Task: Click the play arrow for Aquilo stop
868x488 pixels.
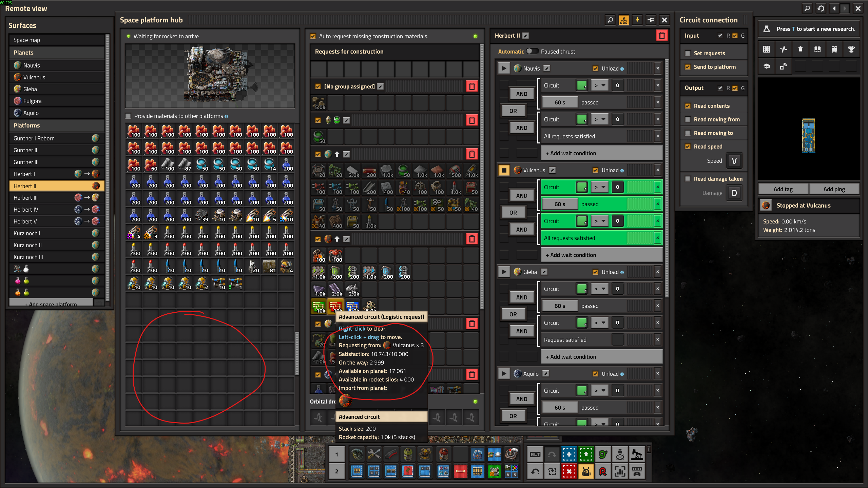Action: 504,374
